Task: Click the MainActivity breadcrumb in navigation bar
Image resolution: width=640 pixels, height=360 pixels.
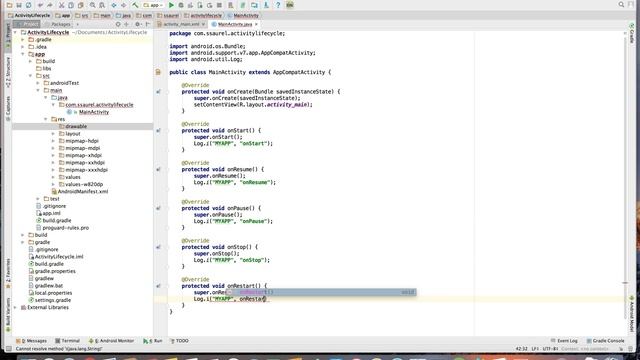Action: click(243, 16)
